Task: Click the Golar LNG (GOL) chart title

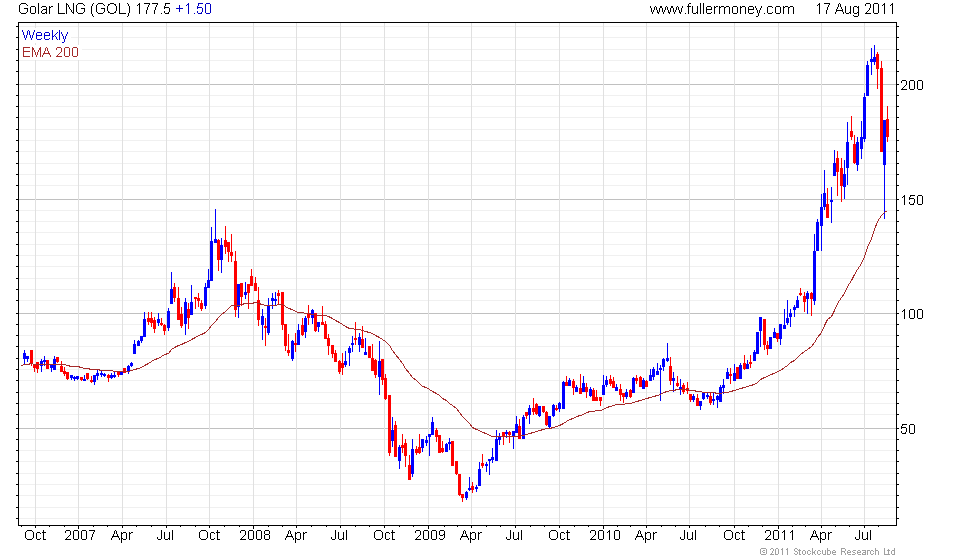Action: pos(74,9)
